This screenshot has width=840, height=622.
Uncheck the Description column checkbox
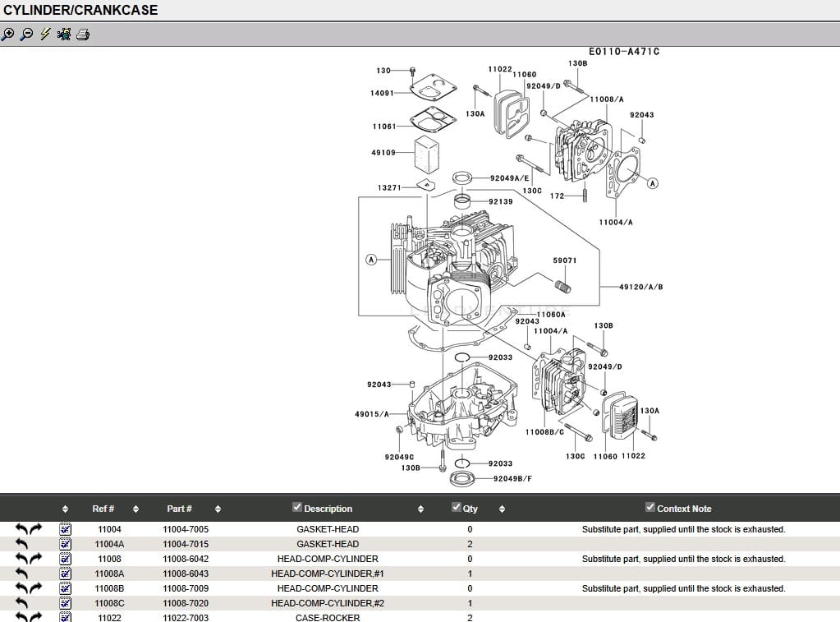point(297,508)
